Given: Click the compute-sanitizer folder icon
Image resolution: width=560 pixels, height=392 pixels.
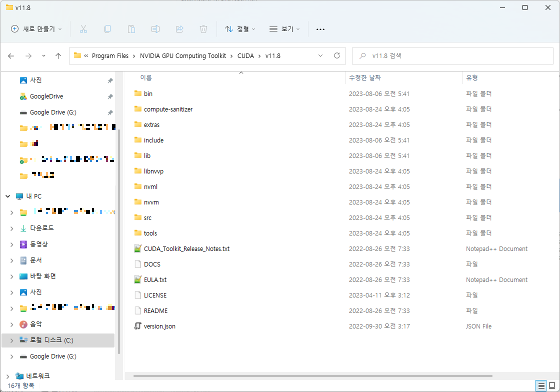Looking at the screenshot, I should pos(138,109).
